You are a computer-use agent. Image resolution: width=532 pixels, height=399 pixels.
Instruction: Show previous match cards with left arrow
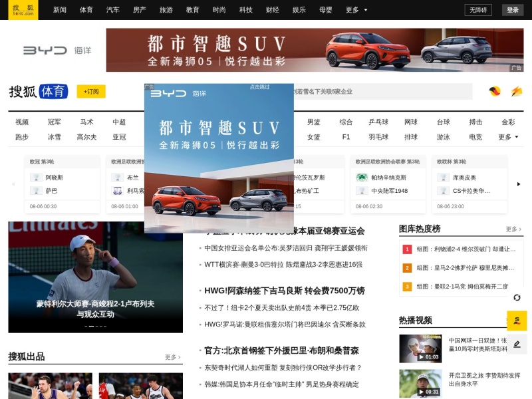coord(13,184)
